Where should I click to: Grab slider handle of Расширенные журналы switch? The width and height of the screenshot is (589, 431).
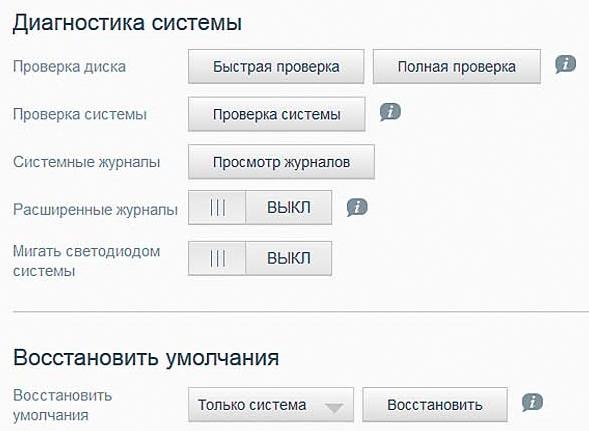click(217, 207)
